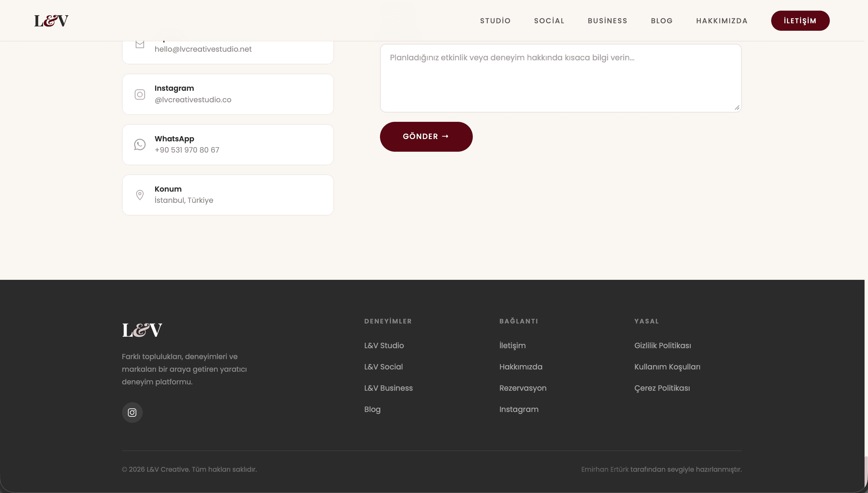The image size is (868, 493).
Task: Click the Instagram icon in contact card
Action: (140, 95)
